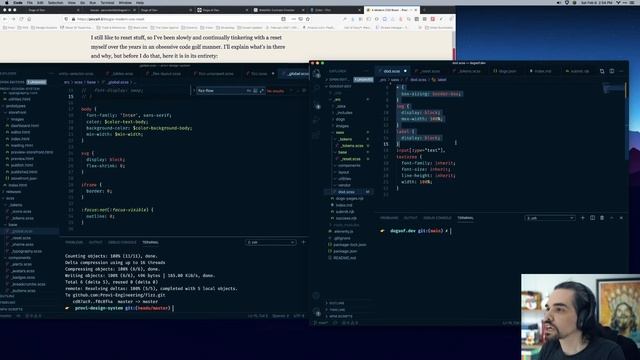Screen dimensions: 640x360
Task: Open Explorer in right VS Code activity bar
Action: coord(316,74)
